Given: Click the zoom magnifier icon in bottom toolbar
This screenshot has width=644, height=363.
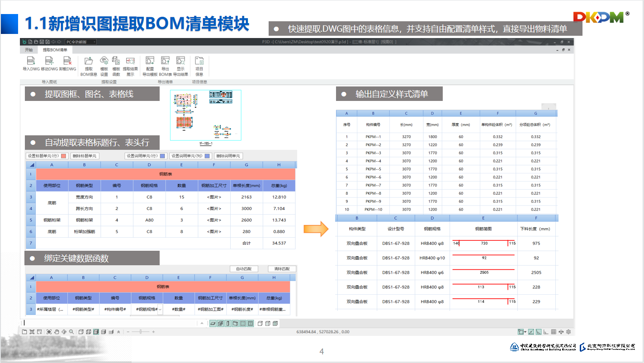Looking at the screenshot, I should pos(71,332).
